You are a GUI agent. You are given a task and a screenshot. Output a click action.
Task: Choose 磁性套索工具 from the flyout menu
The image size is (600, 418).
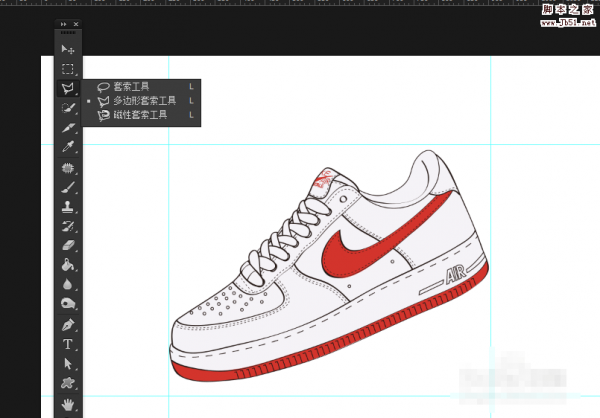[140, 115]
